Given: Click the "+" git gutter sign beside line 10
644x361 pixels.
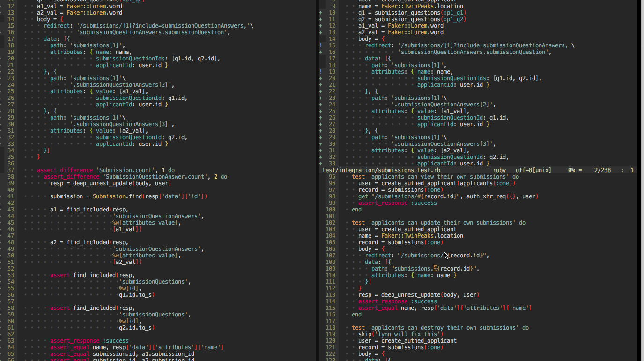Looking at the screenshot, I should (x=320, y=13).
